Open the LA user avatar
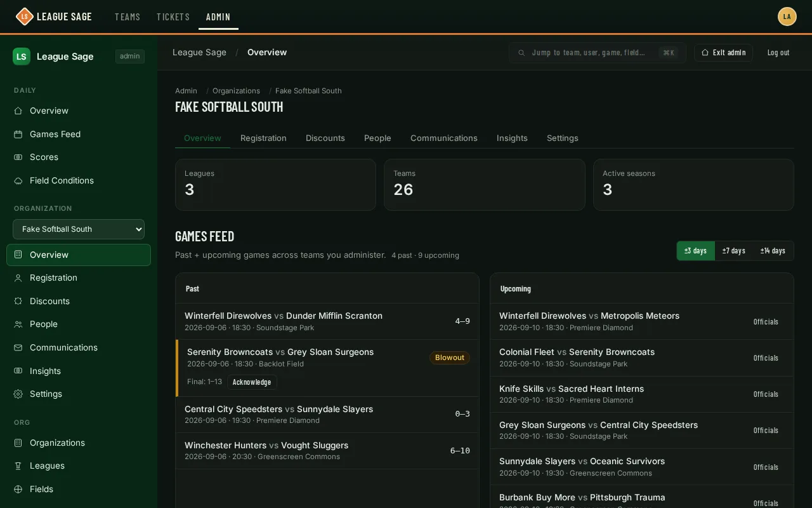 [x=787, y=17]
